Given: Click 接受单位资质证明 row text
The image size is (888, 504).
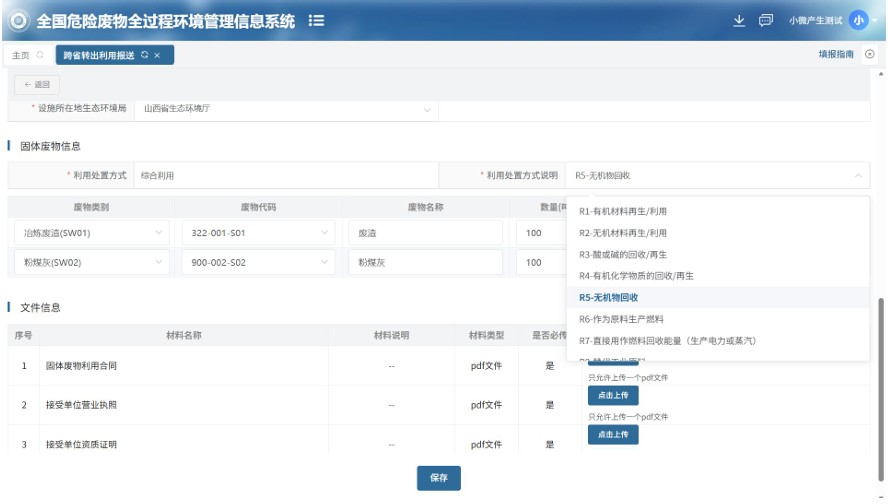Looking at the screenshot, I should click(x=81, y=445).
